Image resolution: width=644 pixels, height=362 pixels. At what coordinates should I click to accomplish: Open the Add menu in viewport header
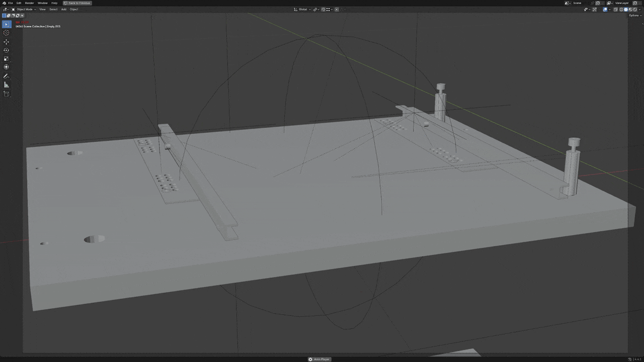tap(63, 10)
